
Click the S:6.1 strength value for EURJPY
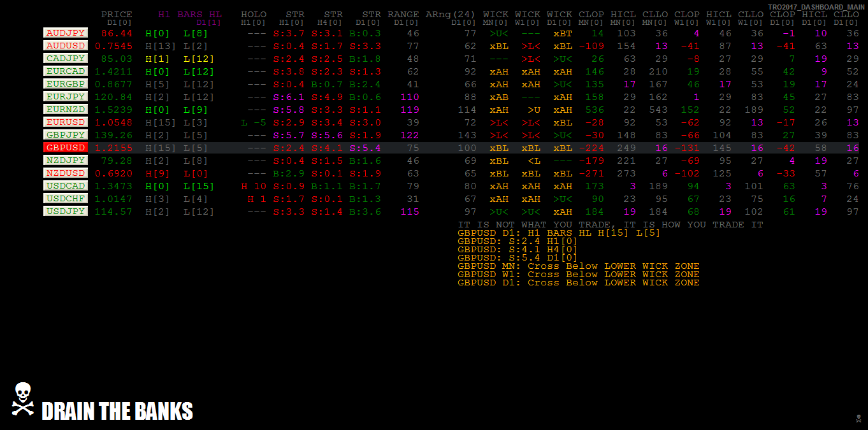pyautogui.click(x=289, y=97)
